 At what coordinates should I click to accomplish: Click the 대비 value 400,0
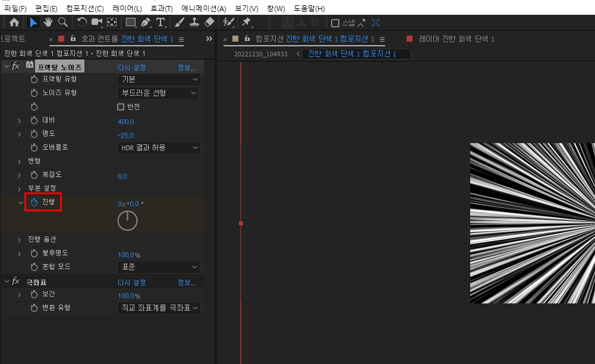126,122
